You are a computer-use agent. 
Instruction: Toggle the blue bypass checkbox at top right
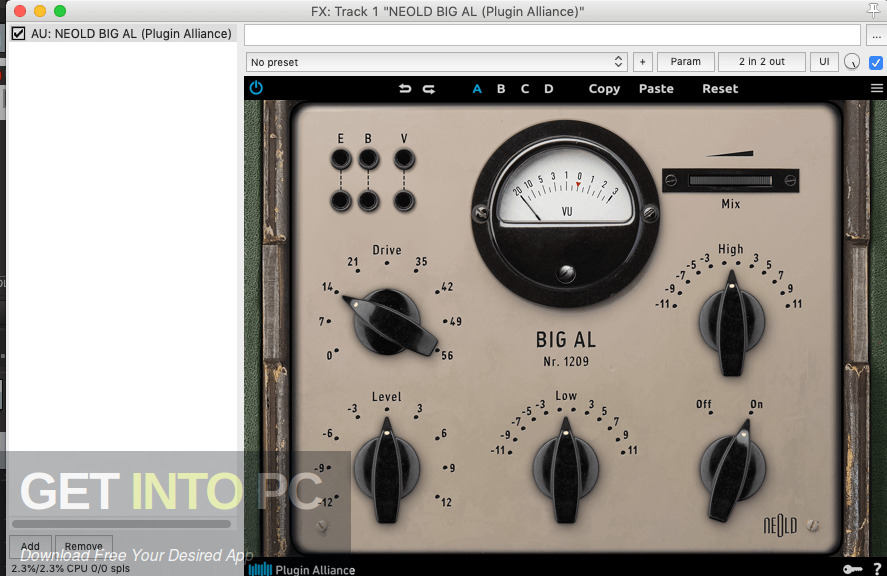[x=875, y=62]
